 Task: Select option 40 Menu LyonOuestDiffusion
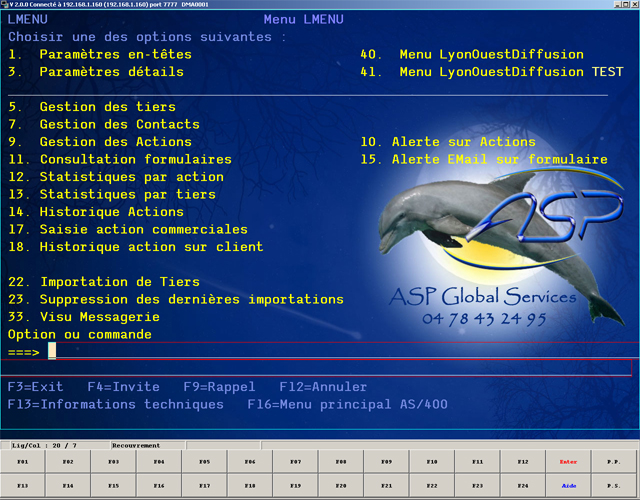(x=472, y=54)
